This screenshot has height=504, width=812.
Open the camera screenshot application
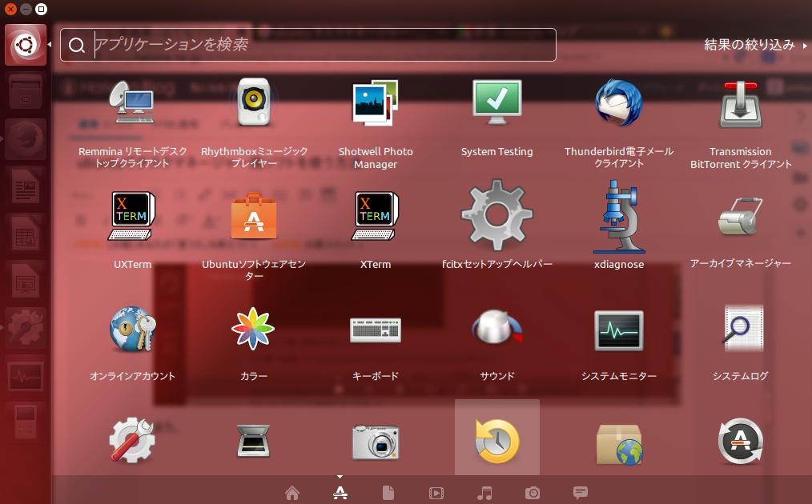click(376, 442)
